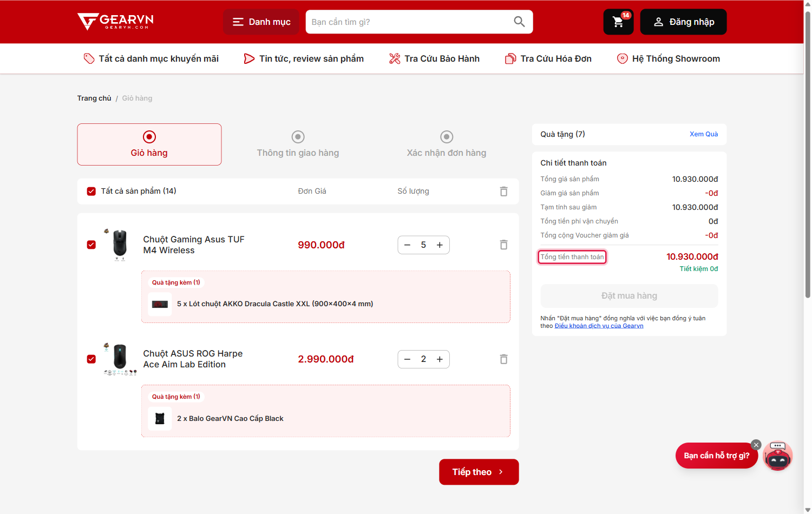The width and height of the screenshot is (812, 514).
Task: Open the chatbot robot assistant icon
Action: click(777, 456)
